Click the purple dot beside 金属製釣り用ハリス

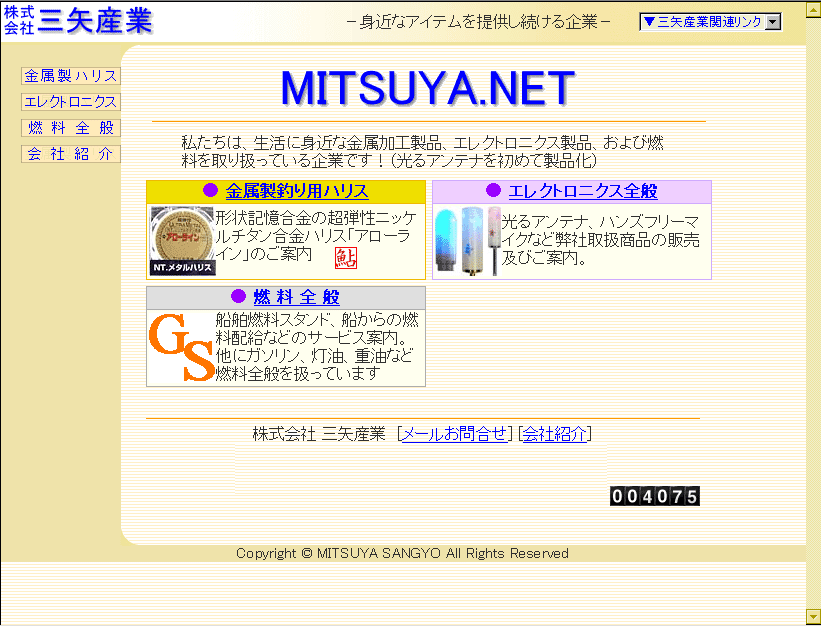coord(210,191)
